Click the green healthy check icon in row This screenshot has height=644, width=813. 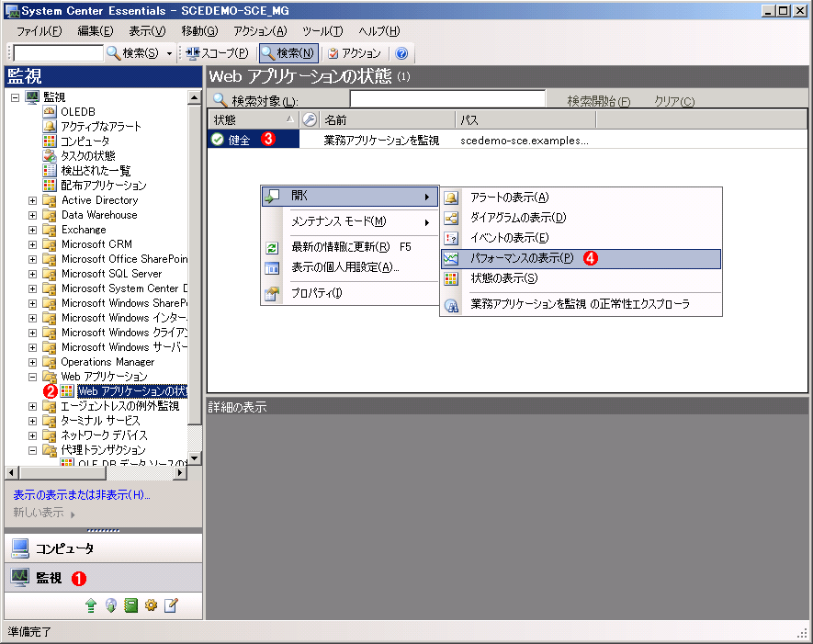coord(217,140)
